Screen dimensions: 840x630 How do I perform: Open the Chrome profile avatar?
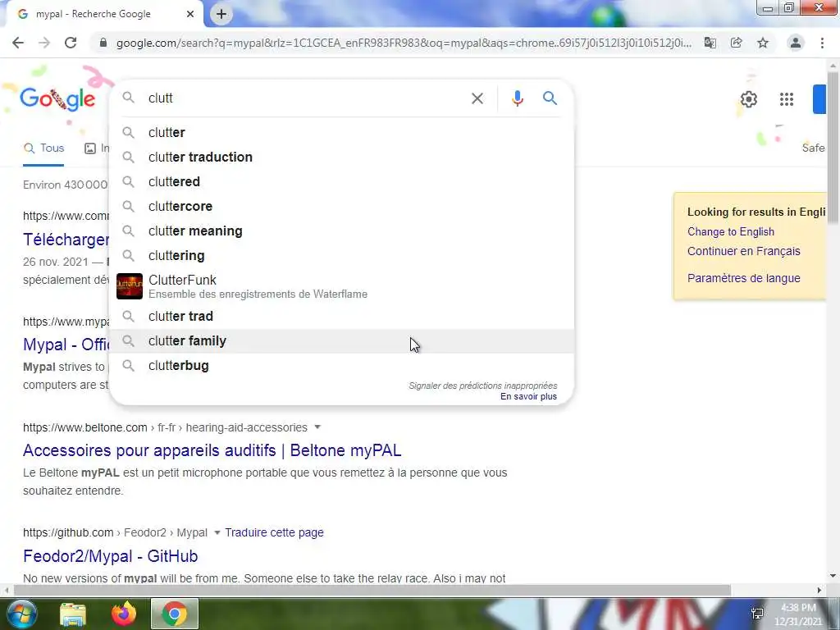coord(796,43)
